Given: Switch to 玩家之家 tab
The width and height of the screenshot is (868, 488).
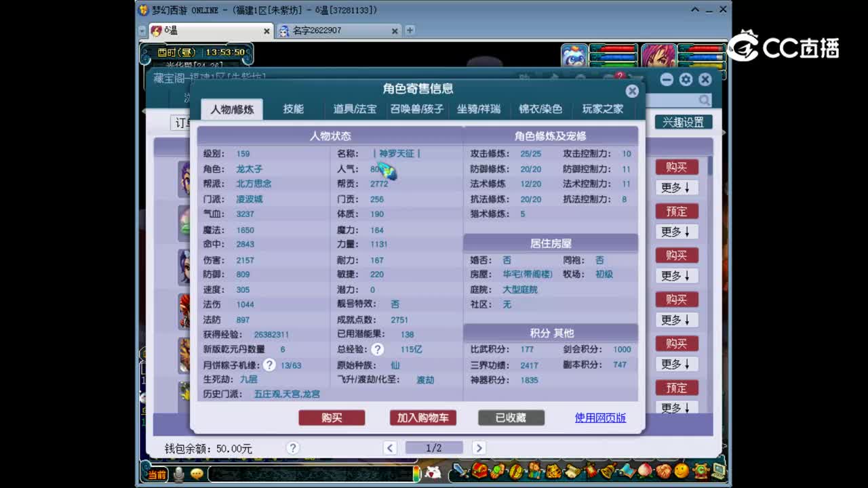Looking at the screenshot, I should click(x=602, y=109).
